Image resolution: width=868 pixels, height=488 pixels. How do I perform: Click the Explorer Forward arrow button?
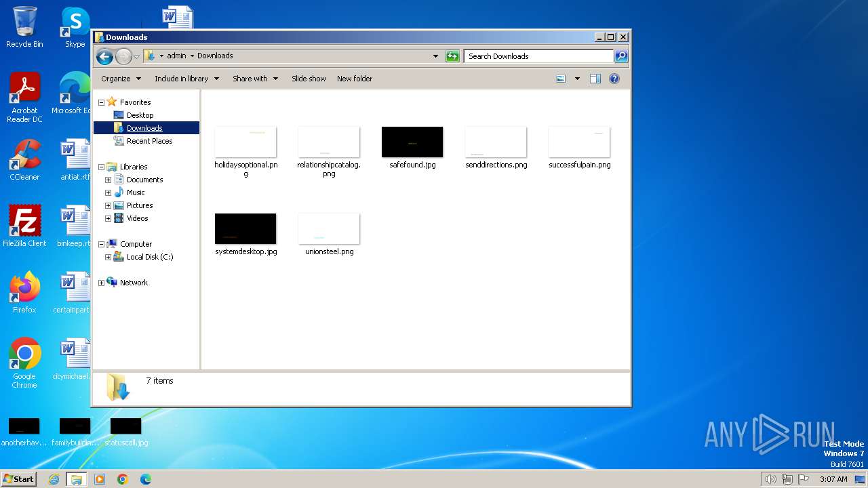point(123,56)
